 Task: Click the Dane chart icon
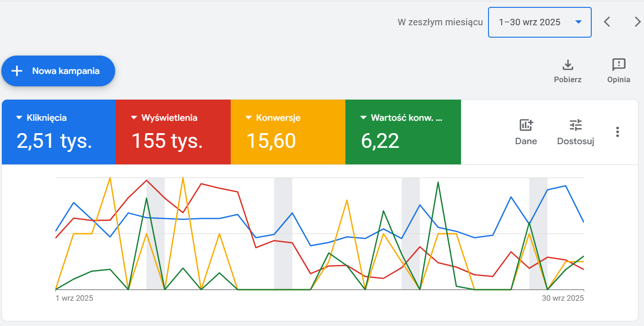[x=526, y=125]
